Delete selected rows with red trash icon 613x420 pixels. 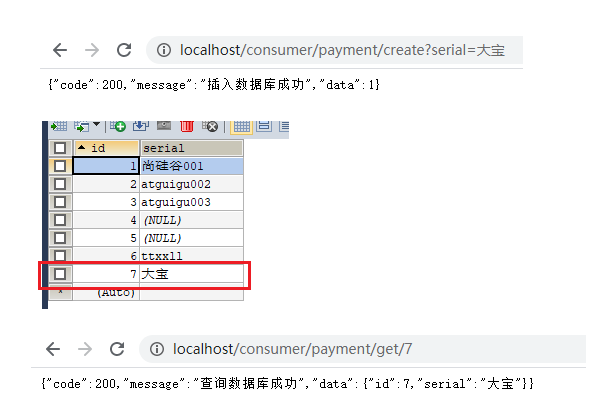[187, 126]
